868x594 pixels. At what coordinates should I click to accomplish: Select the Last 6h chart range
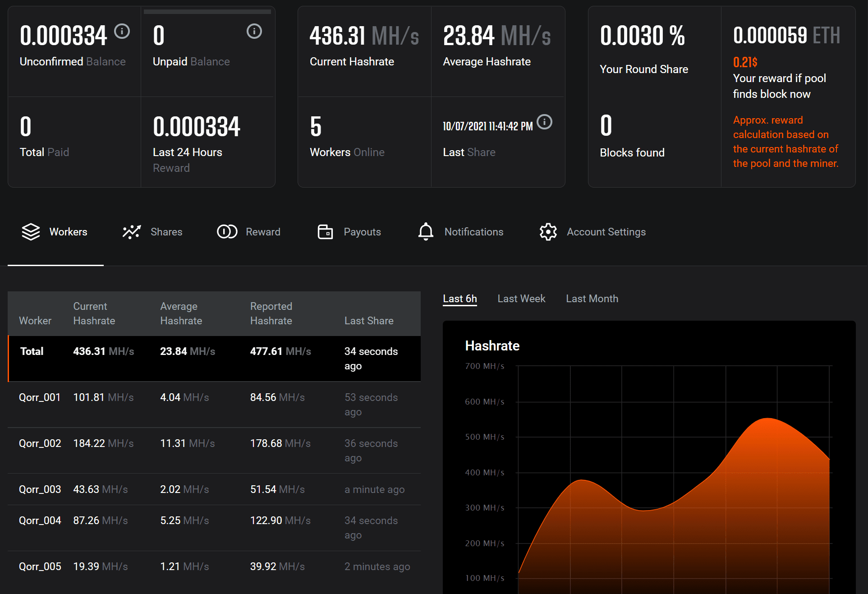pos(459,299)
